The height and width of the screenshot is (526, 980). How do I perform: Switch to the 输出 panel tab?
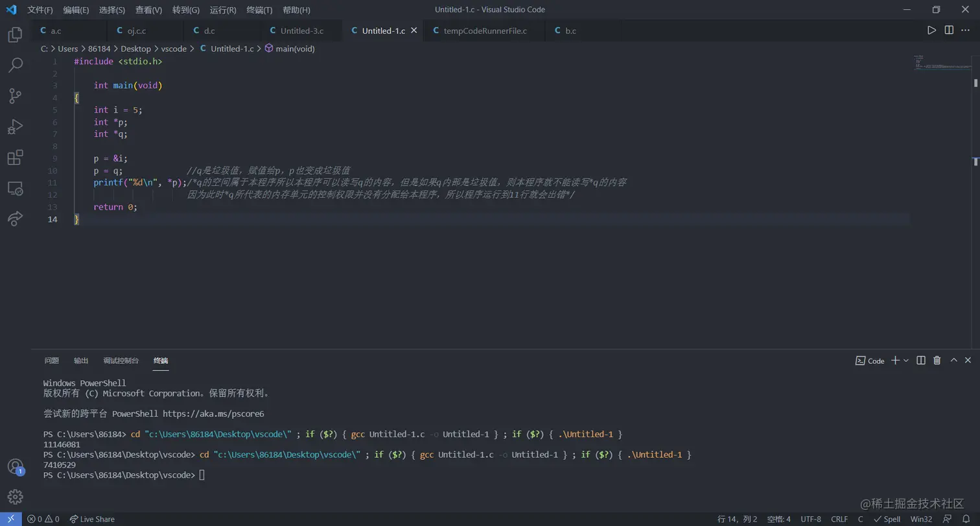pyautogui.click(x=81, y=361)
